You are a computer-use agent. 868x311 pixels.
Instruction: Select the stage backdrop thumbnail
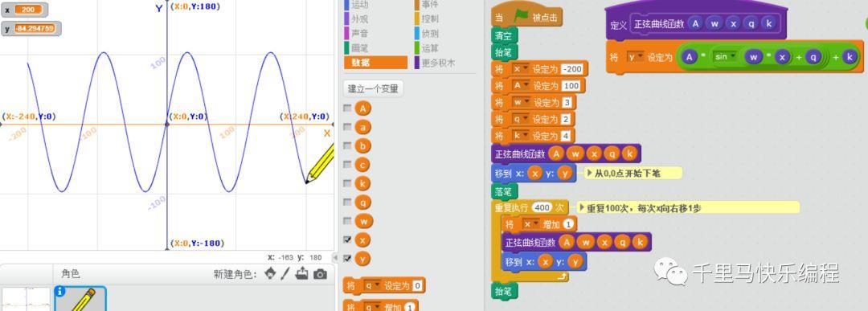[26, 299]
